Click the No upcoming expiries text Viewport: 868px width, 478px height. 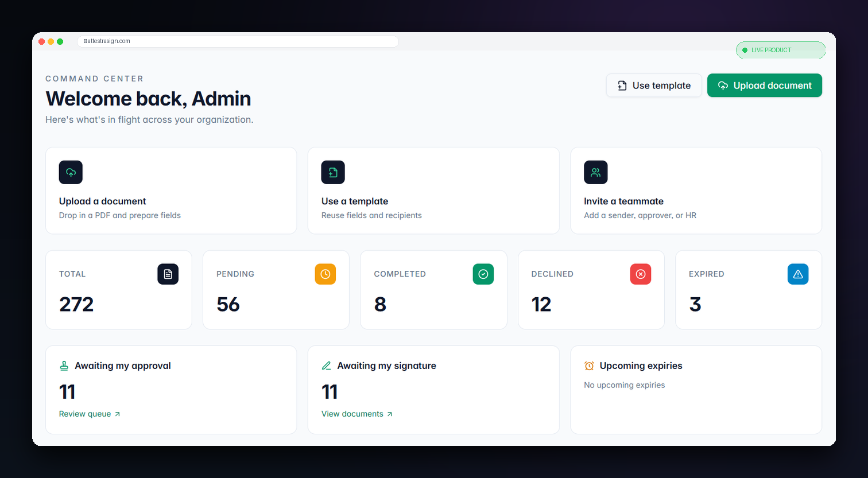[624, 385]
